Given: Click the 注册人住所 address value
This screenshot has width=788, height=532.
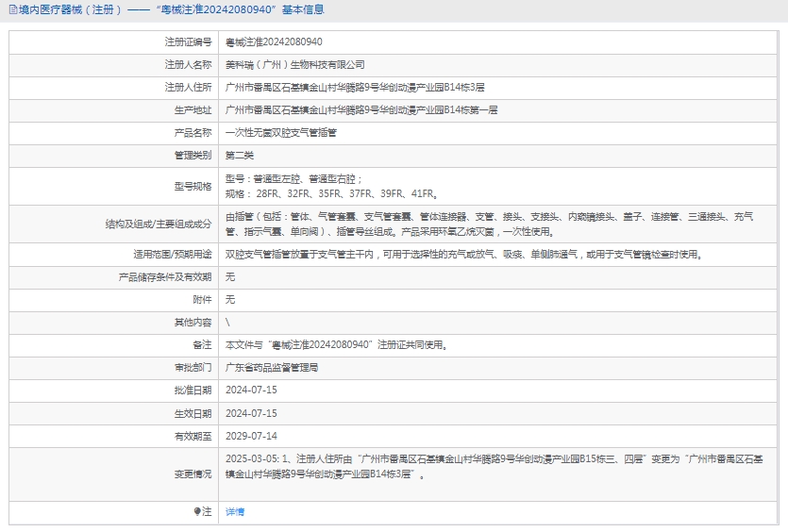Looking at the screenshot, I should tap(355, 88).
